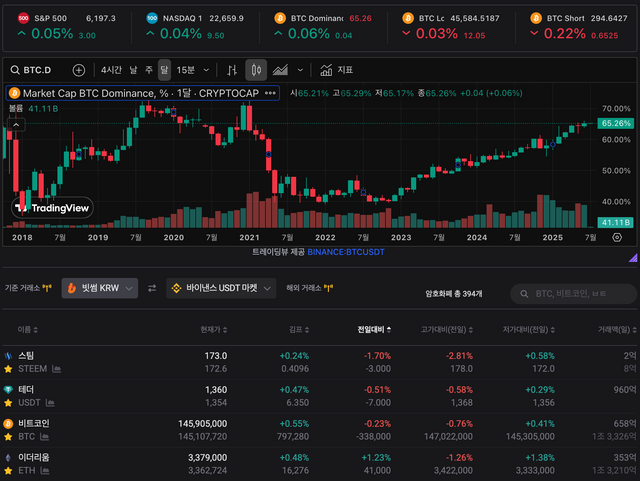Image resolution: width=640 pixels, height=481 pixels.
Task: Sort the table by 김프 column
Action: pos(299,330)
